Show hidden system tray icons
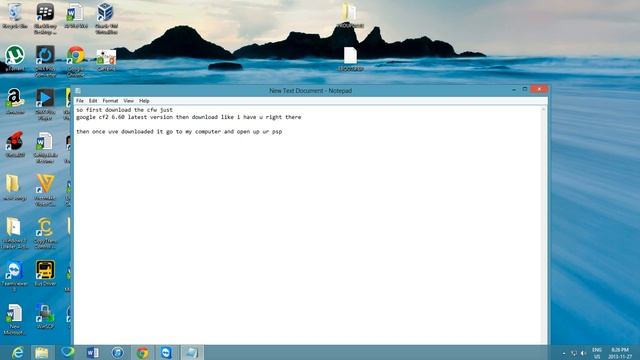 564,353
